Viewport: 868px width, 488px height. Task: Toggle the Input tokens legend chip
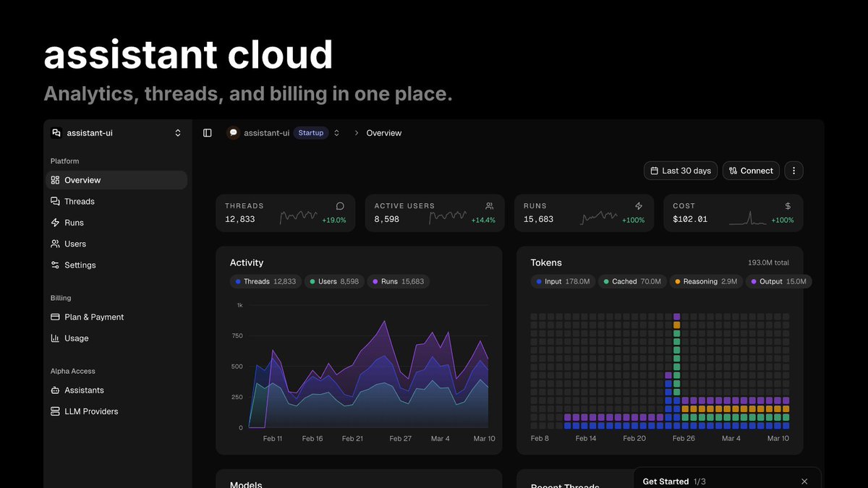(563, 281)
